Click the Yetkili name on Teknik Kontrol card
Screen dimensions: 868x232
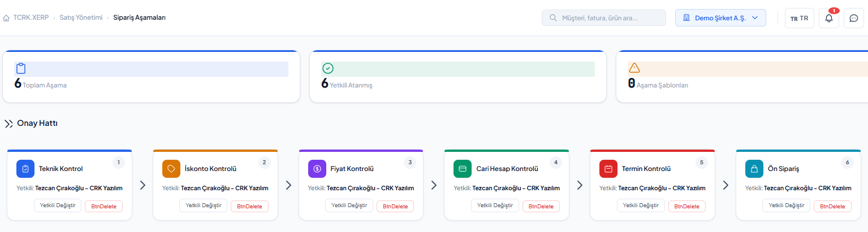(79, 188)
